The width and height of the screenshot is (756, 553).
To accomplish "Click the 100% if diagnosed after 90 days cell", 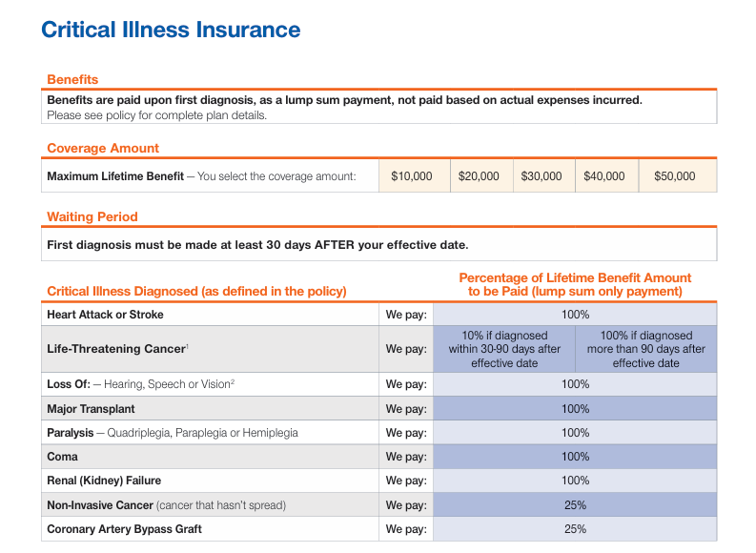I will (646, 349).
